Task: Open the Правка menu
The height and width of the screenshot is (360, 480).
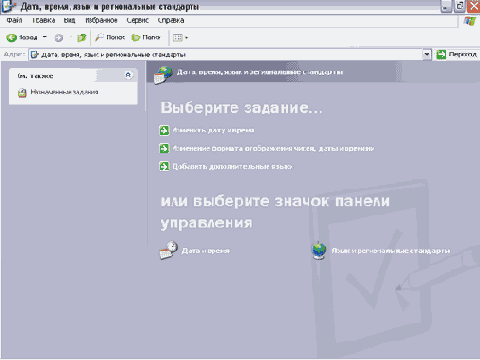Action: 43,20
